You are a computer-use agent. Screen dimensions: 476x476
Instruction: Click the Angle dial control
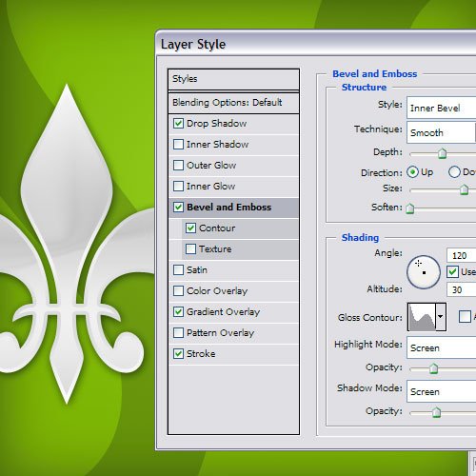424,272
